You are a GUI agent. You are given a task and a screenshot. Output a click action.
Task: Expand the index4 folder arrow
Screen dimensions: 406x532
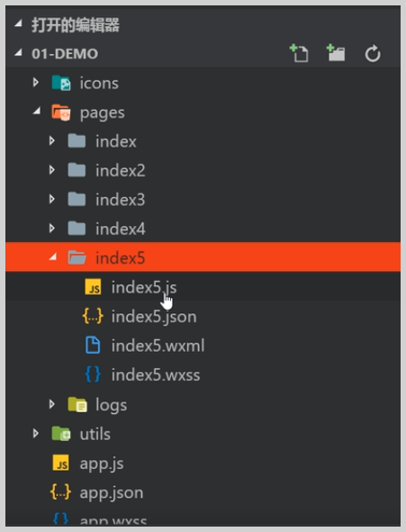click(x=51, y=229)
